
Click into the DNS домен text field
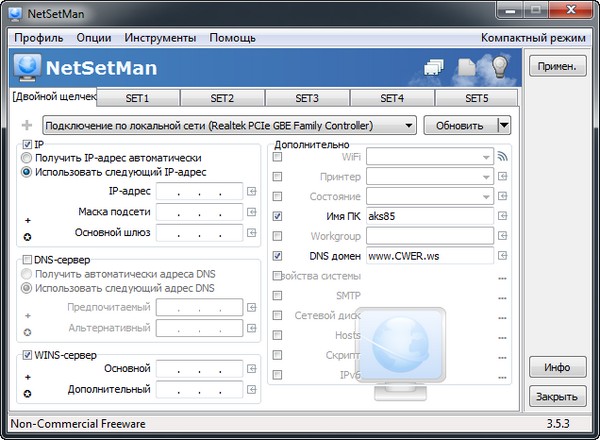pyautogui.click(x=430, y=255)
